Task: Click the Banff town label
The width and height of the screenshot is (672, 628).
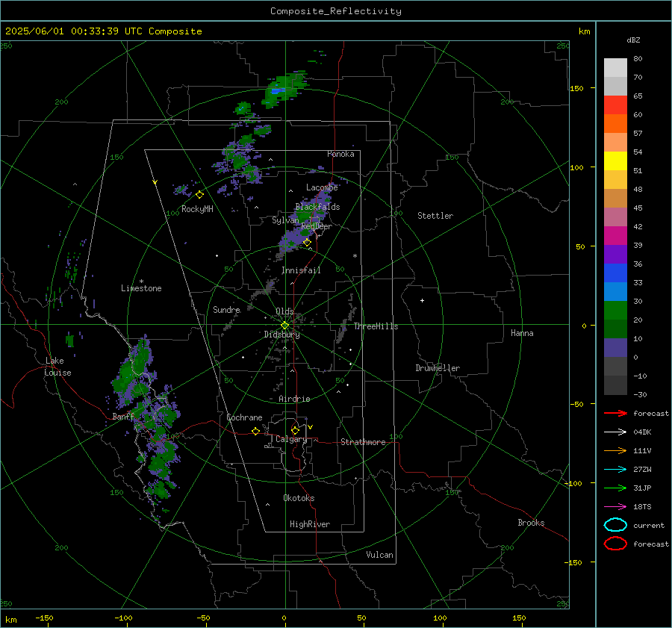Action: pyautogui.click(x=123, y=417)
